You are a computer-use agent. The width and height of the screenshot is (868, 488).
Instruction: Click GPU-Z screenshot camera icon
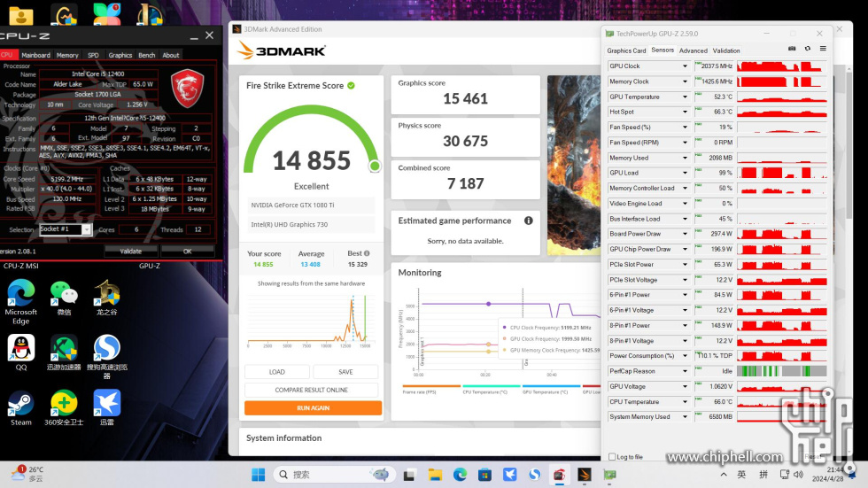click(x=792, y=49)
